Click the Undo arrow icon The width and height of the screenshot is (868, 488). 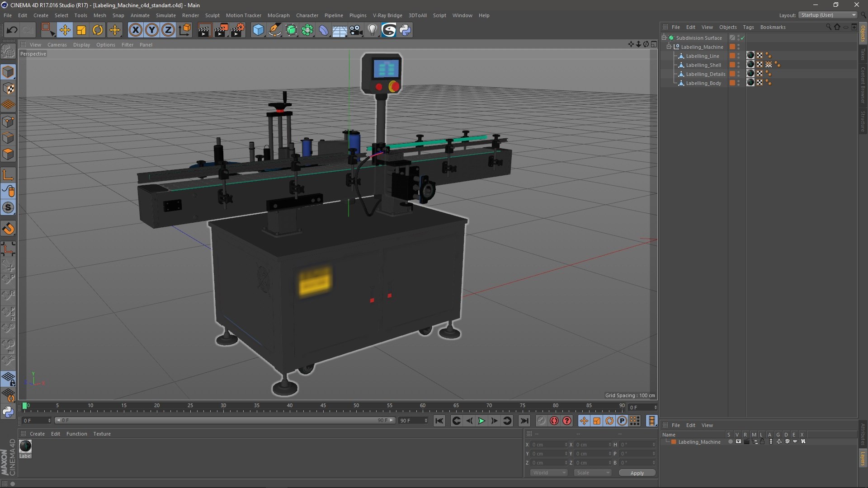coord(12,30)
